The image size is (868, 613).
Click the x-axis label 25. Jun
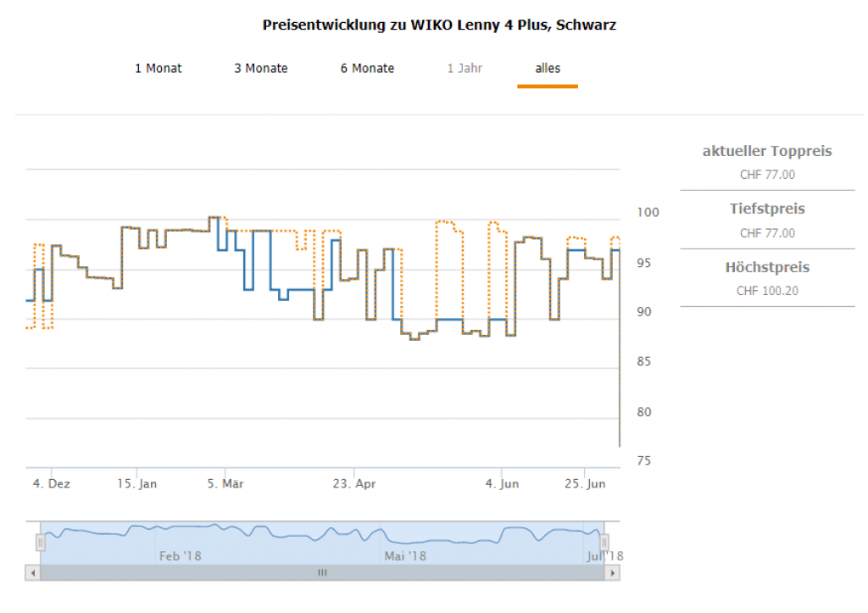[585, 483]
